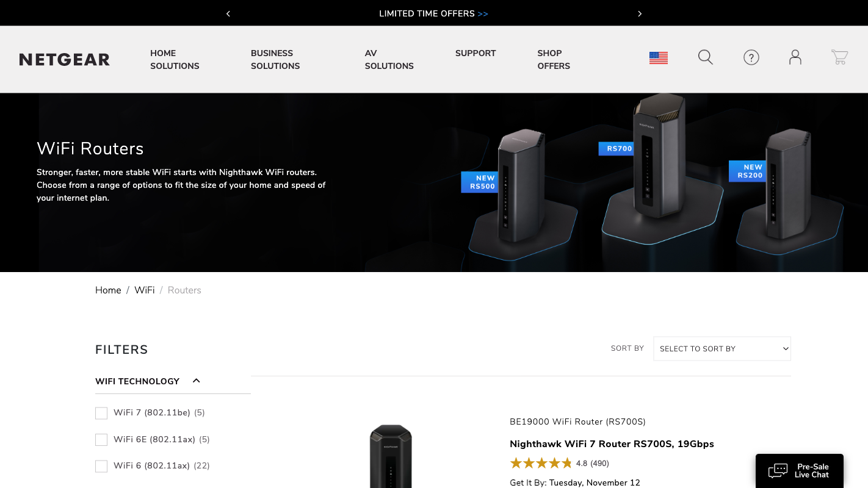Open the account profile icon

(795, 57)
